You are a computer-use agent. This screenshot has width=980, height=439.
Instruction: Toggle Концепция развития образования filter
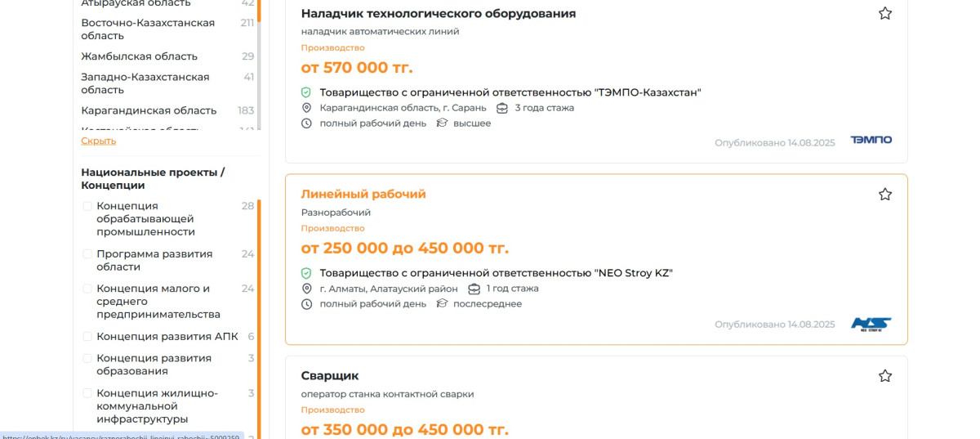(87, 358)
